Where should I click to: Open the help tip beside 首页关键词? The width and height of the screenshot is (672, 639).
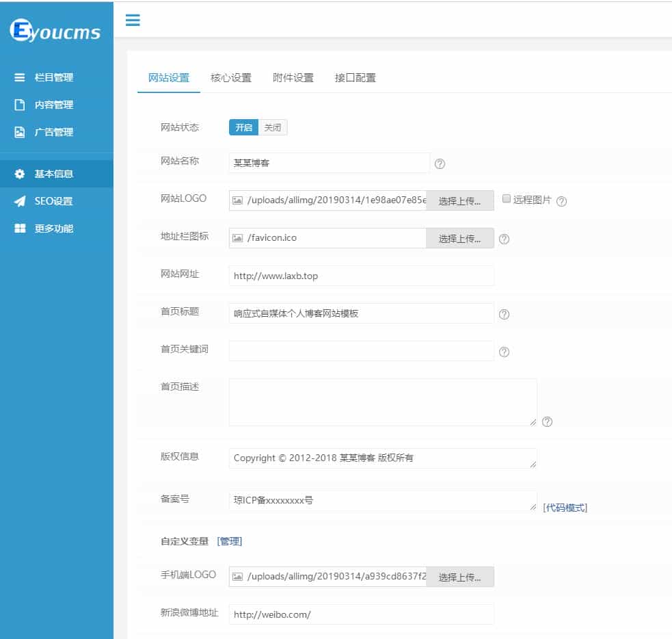504,352
